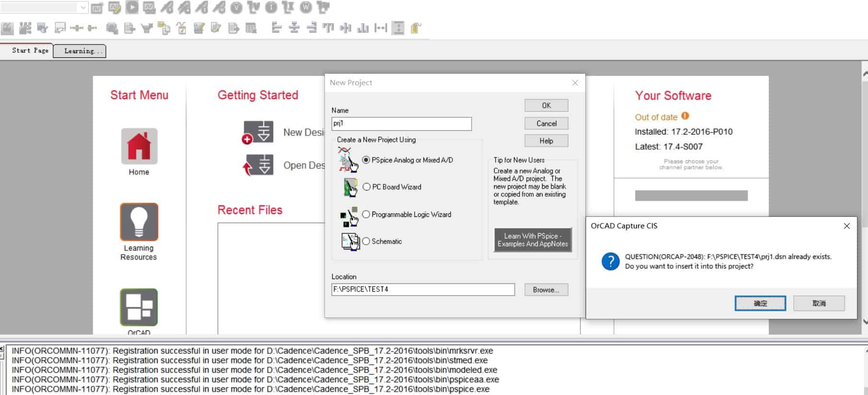The image size is (868, 395).
Task: Confirm with the 确定 button
Action: pyautogui.click(x=760, y=303)
